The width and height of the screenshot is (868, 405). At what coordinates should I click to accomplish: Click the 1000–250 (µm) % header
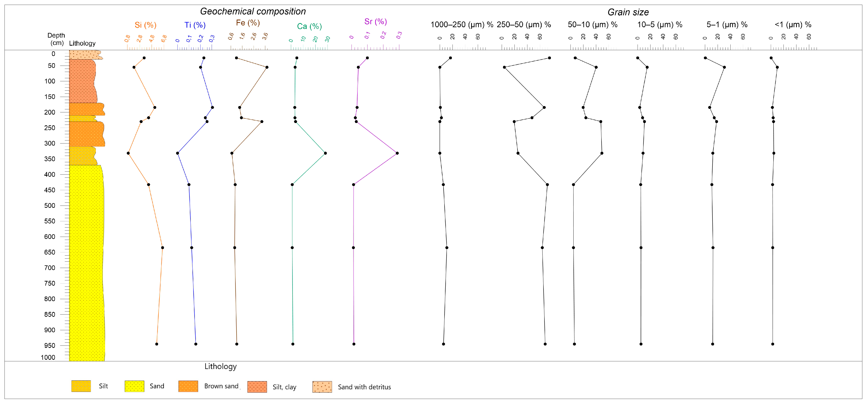point(462,24)
